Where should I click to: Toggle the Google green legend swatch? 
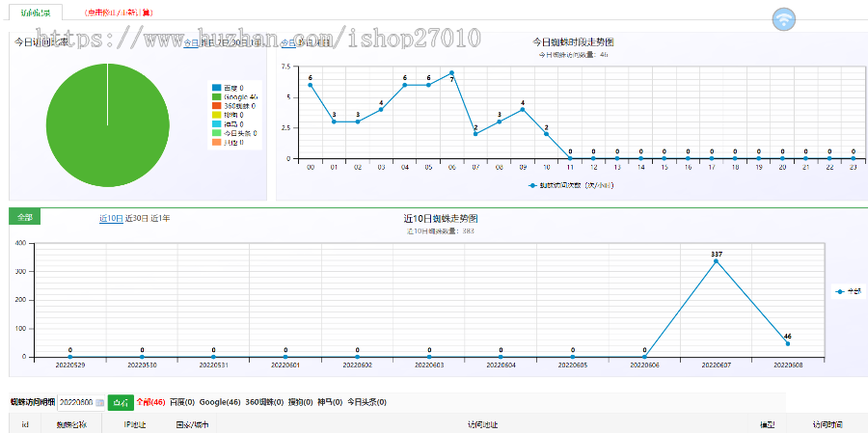coord(216,96)
